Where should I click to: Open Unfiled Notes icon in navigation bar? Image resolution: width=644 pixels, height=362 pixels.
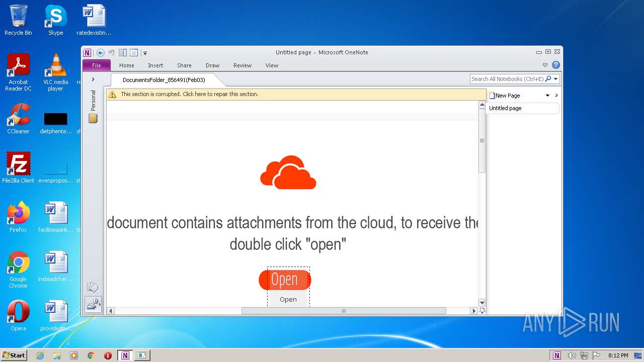point(93,287)
